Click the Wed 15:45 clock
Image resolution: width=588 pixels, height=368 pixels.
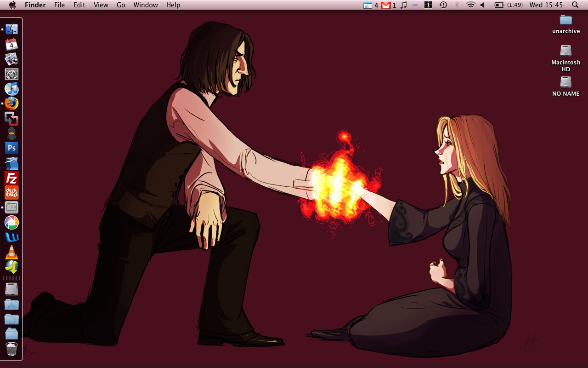[x=546, y=5]
